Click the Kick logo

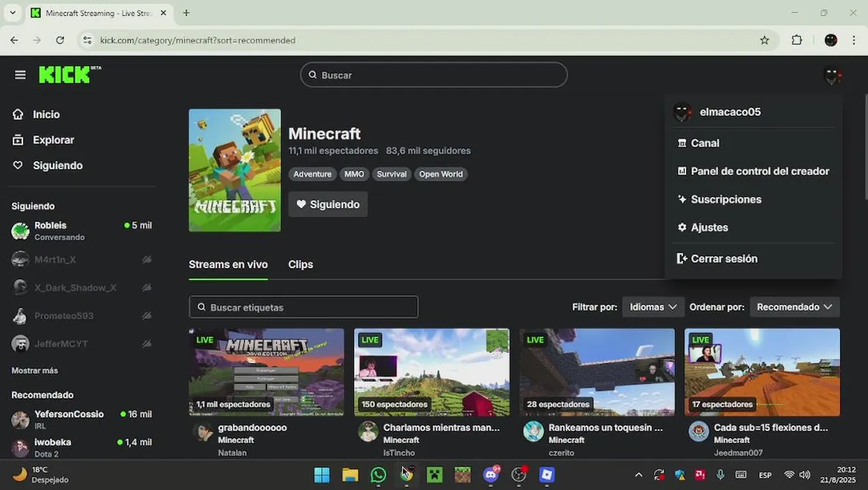click(70, 74)
